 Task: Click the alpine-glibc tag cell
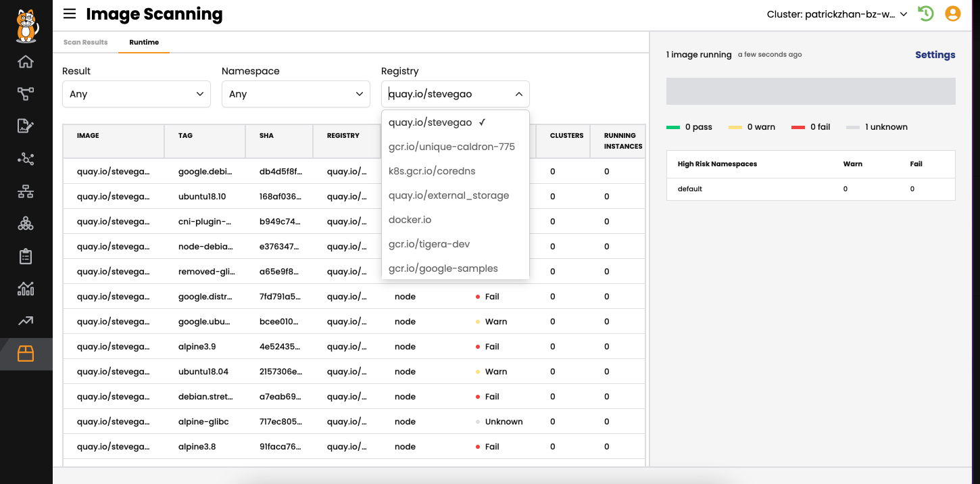point(203,422)
